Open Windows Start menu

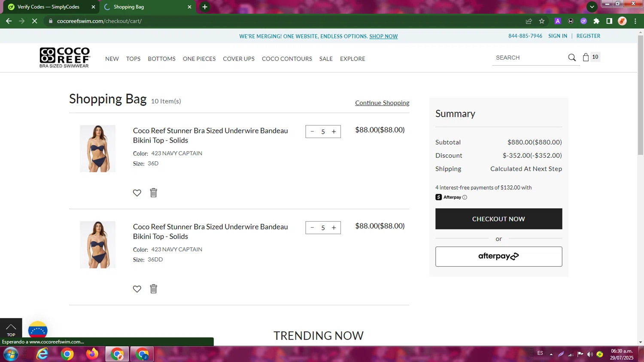tap(10, 354)
